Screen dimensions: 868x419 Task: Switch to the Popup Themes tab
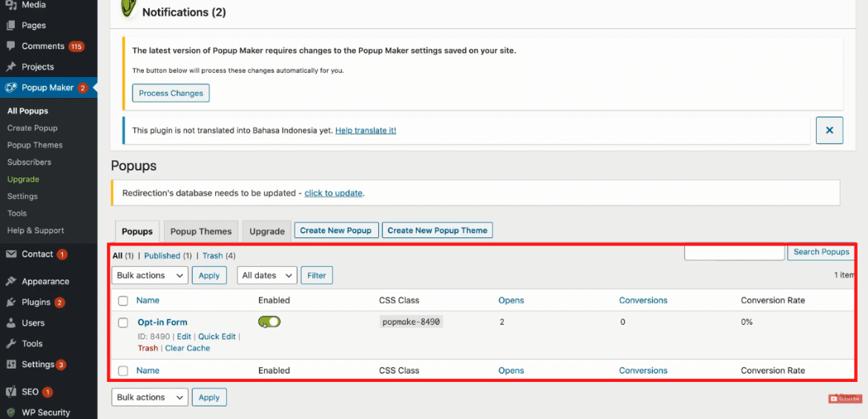pos(201,231)
